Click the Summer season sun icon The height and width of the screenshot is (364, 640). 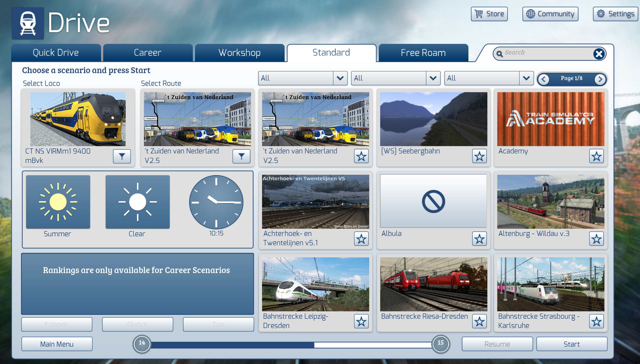58,202
